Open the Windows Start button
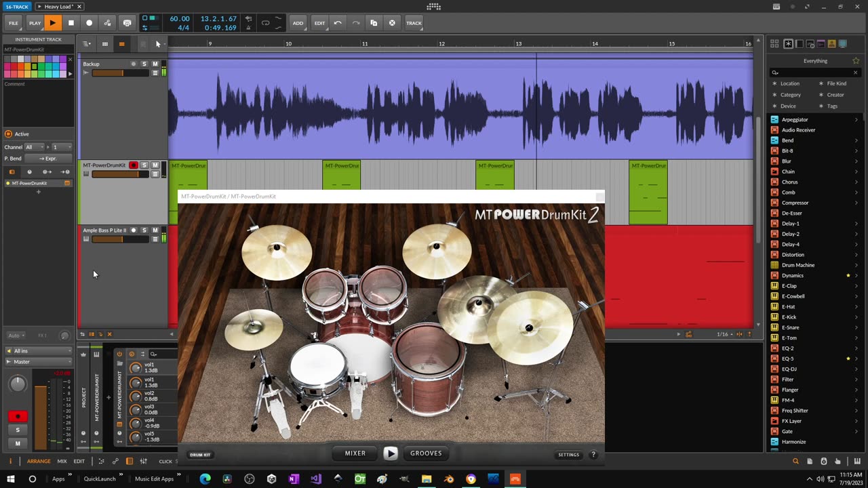 click(x=10, y=479)
